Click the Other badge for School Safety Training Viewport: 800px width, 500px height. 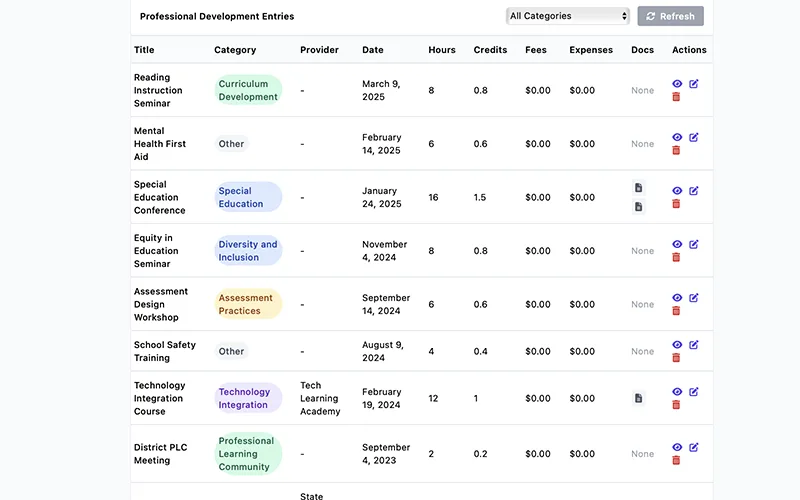point(231,352)
